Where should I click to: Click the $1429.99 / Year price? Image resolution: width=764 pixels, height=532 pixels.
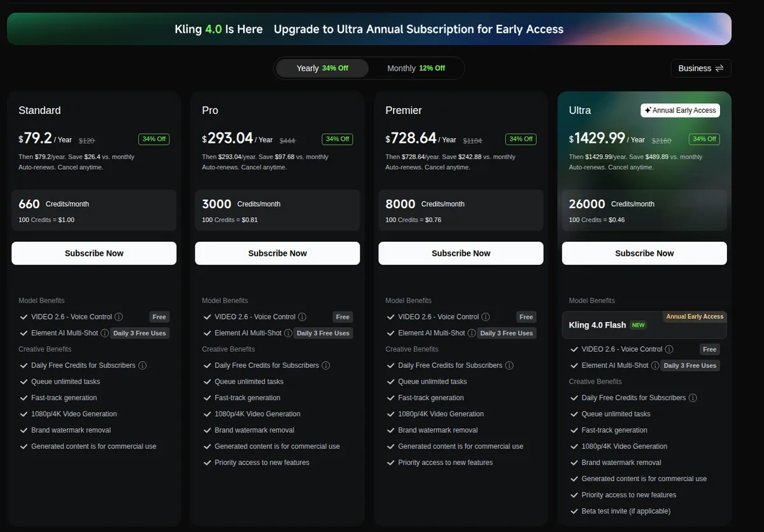(607, 138)
